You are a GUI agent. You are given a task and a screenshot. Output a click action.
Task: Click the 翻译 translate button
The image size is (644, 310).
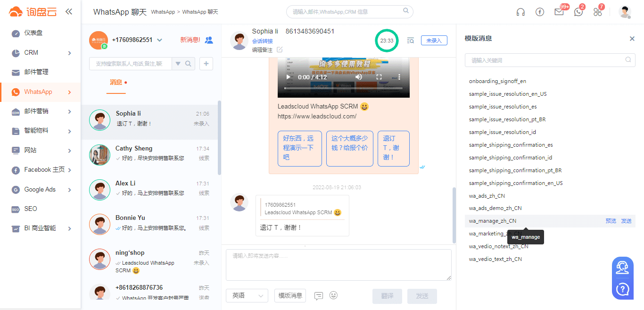click(x=388, y=296)
